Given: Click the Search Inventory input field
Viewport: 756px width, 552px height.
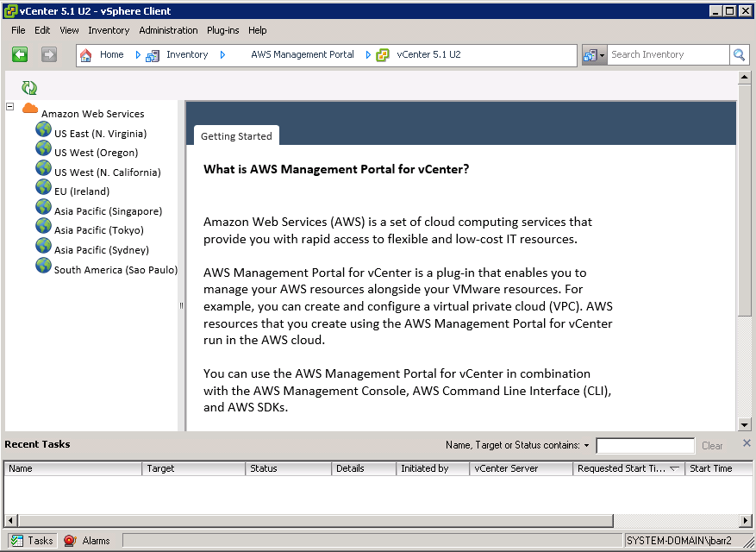Looking at the screenshot, I should [x=668, y=55].
